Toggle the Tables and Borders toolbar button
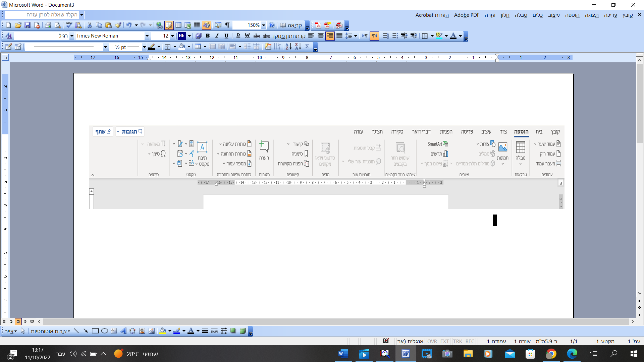 tap(169, 25)
